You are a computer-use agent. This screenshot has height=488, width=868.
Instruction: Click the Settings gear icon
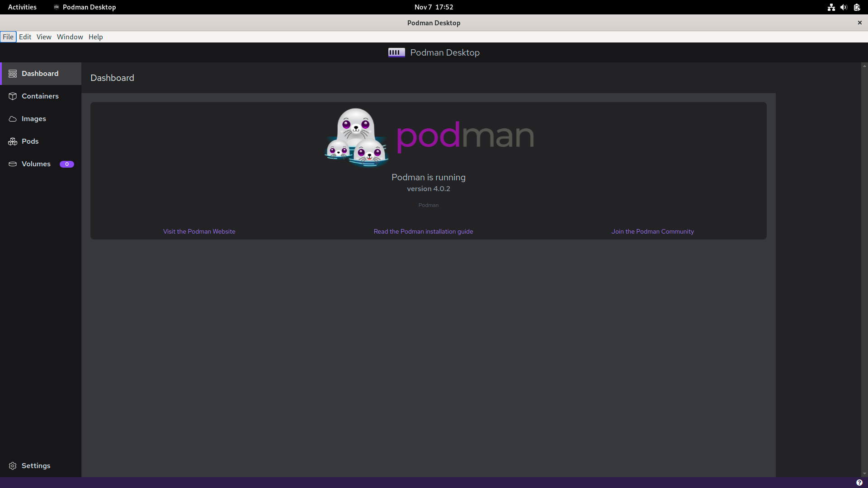12,465
